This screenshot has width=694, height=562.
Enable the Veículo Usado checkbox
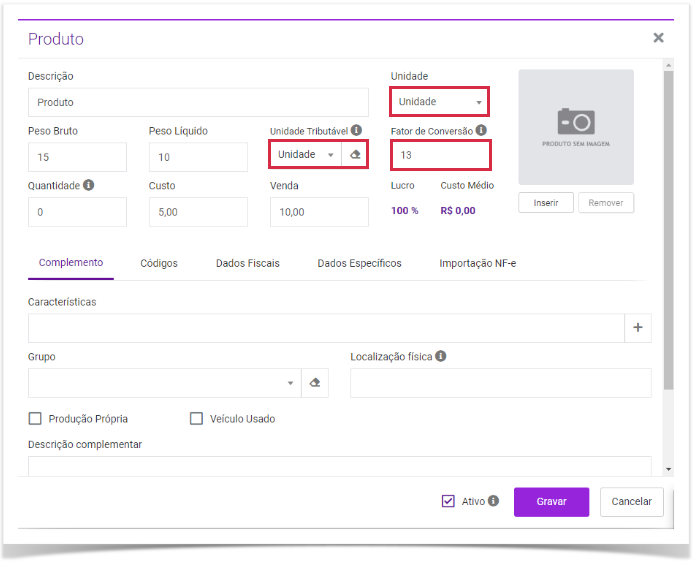196,419
